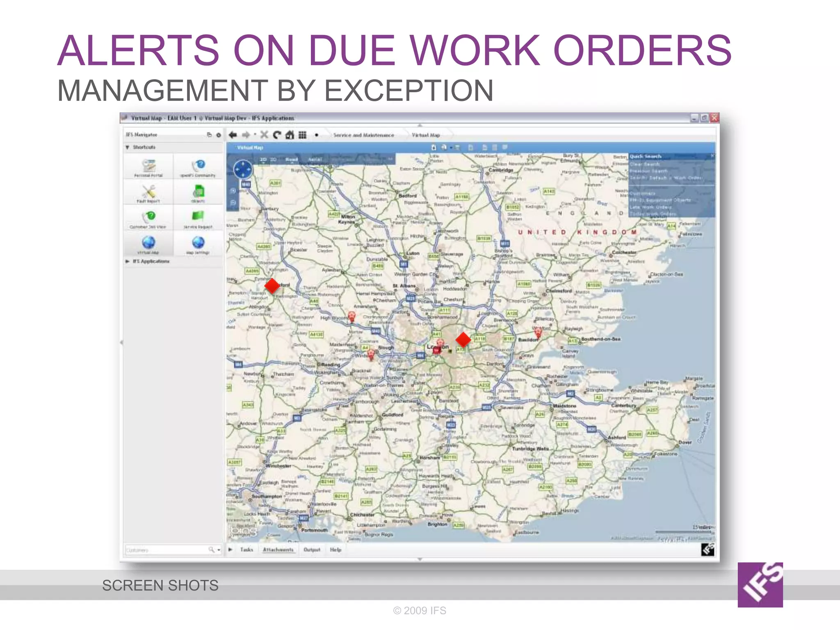The height and width of the screenshot is (630, 840).
Task: Select the Road map style
Action: [x=292, y=159]
